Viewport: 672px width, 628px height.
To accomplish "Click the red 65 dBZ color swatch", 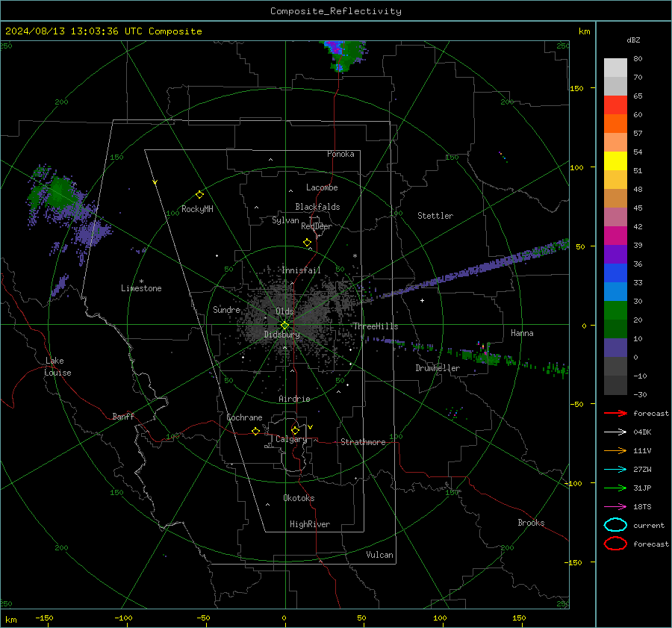I will [615, 105].
